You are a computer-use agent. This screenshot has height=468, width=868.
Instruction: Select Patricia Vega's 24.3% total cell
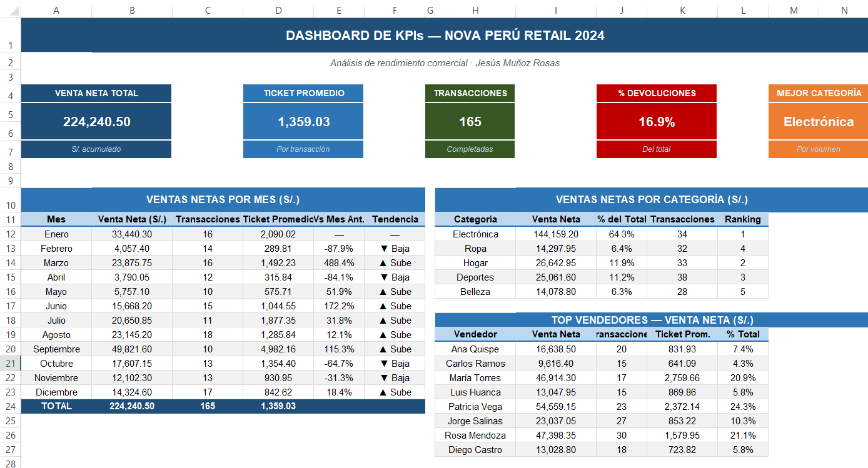pyautogui.click(x=743, y=407)
